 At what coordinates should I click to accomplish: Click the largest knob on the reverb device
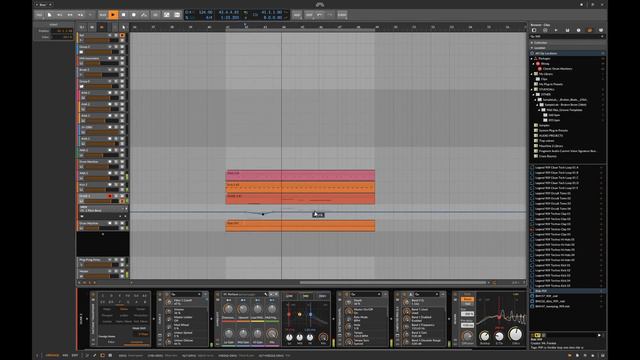point(516,334)
